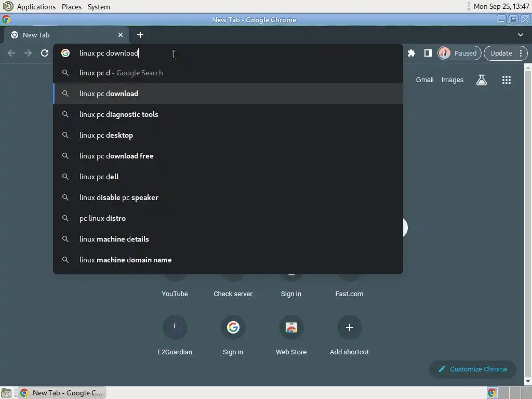Expand the tab search chevron
The width and height of the screenshot is (532, 399).
(521, 35)
